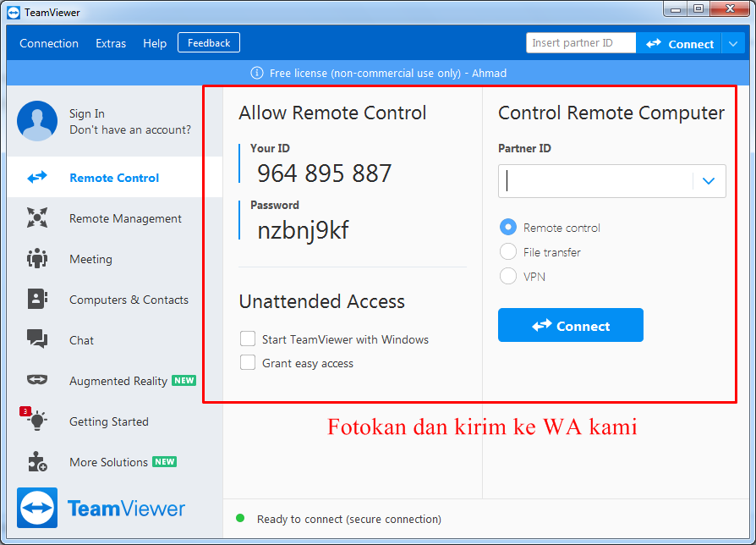Click the Insert partner ID field
756x545 pixels.
581,43
